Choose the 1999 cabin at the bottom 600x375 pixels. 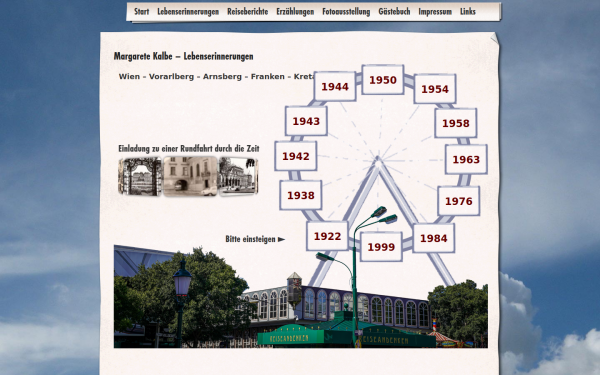pos(381,247)
